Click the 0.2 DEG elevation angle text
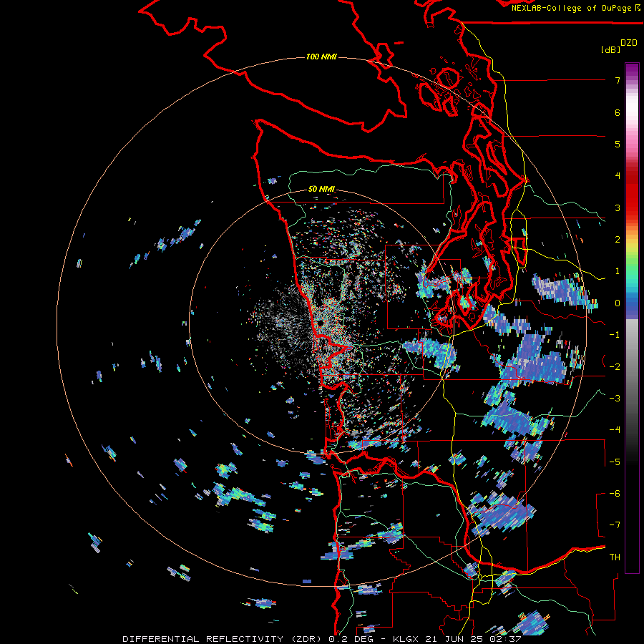The width and height of the screenshot is (644, 644). (351, 639)
